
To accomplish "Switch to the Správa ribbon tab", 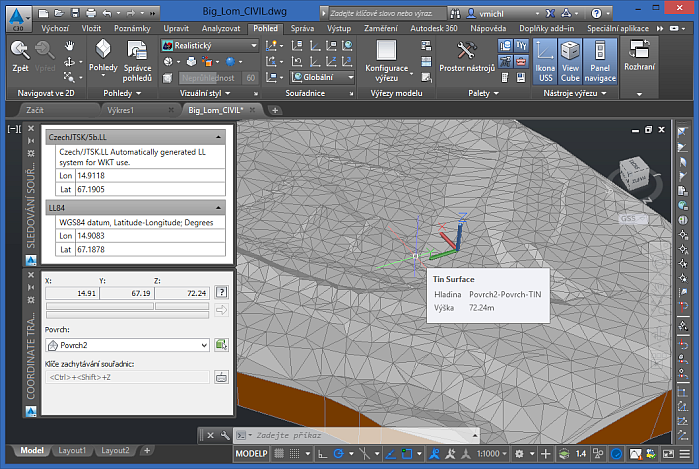I will point(302,29).
